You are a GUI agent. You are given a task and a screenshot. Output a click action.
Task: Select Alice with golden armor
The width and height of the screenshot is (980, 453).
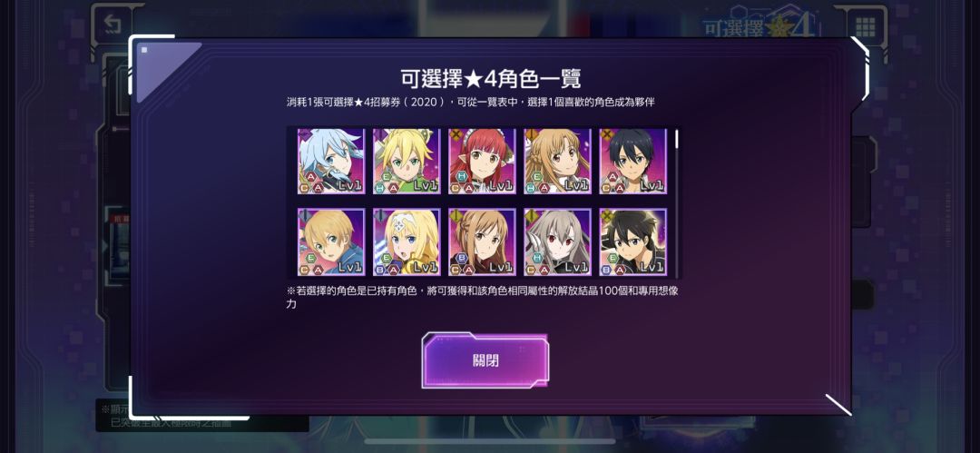(x=407, y=242)
